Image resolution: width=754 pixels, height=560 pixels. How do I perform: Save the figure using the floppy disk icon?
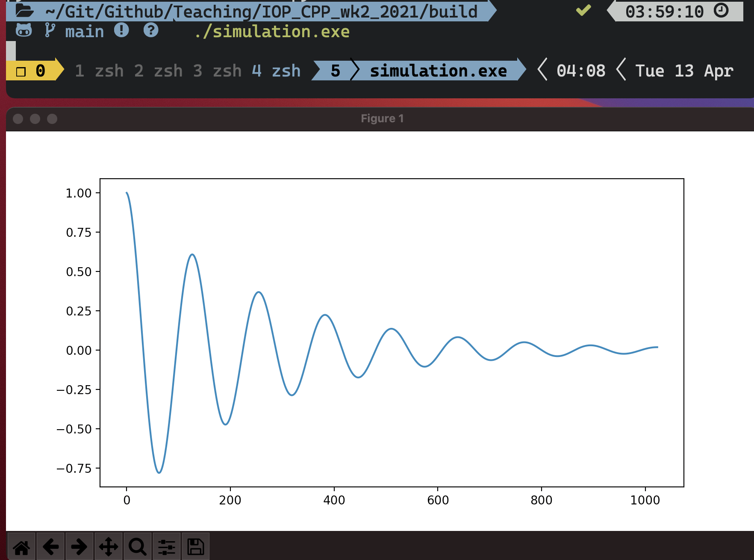tap(195, 546)
